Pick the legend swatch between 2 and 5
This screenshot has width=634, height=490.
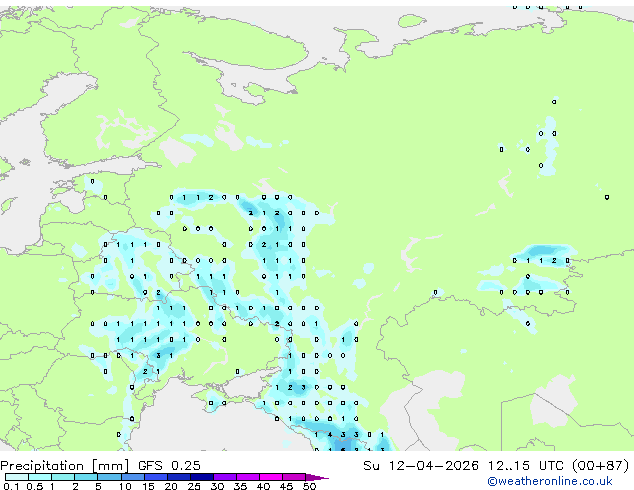point(87,477)
